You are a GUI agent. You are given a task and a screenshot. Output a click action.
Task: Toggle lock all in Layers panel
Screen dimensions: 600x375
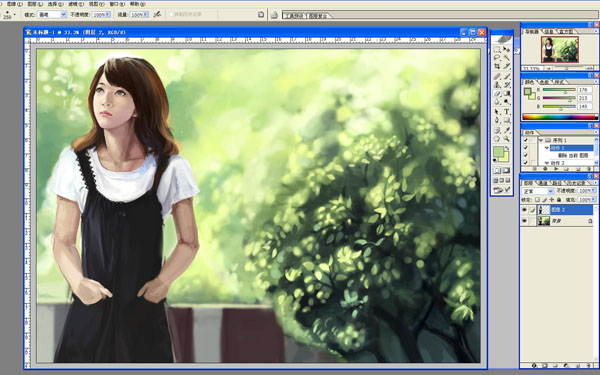[x=559, y=200]
